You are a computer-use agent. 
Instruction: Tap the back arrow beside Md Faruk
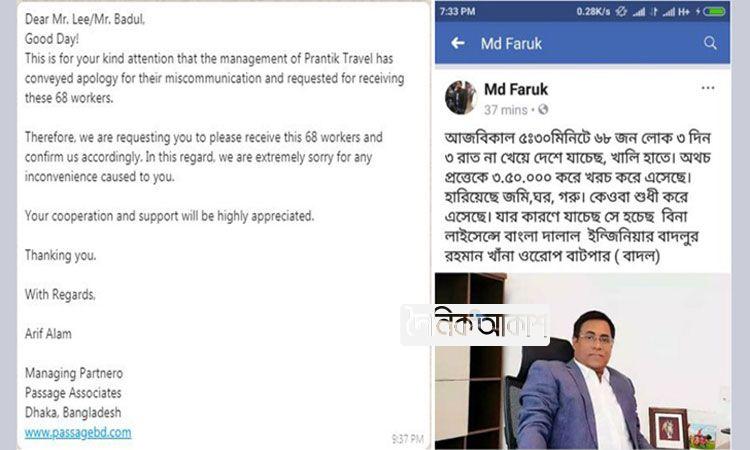458,44
